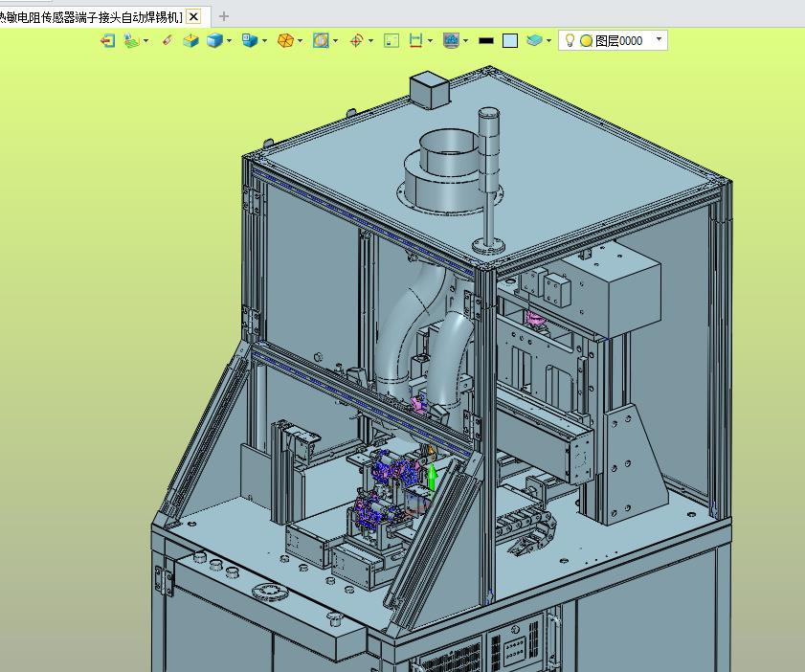Click the exit arrow icon in the toolbar
Image resolution: width=805 pixels, height=672 pixels.
[107, 40]
